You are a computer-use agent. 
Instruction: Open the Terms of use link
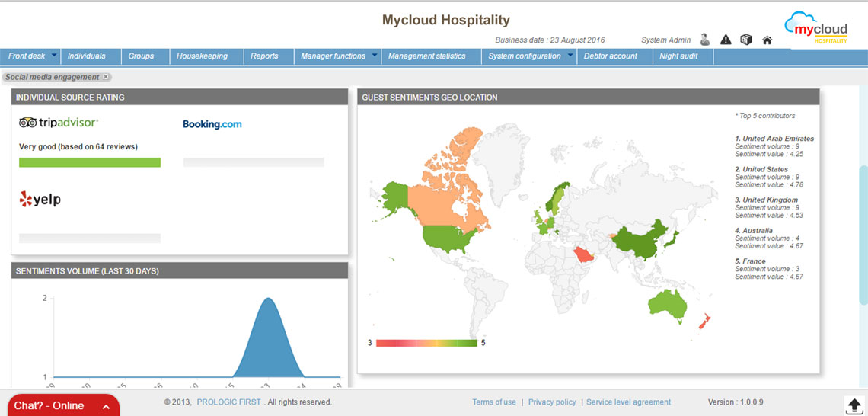coord(493,402)
